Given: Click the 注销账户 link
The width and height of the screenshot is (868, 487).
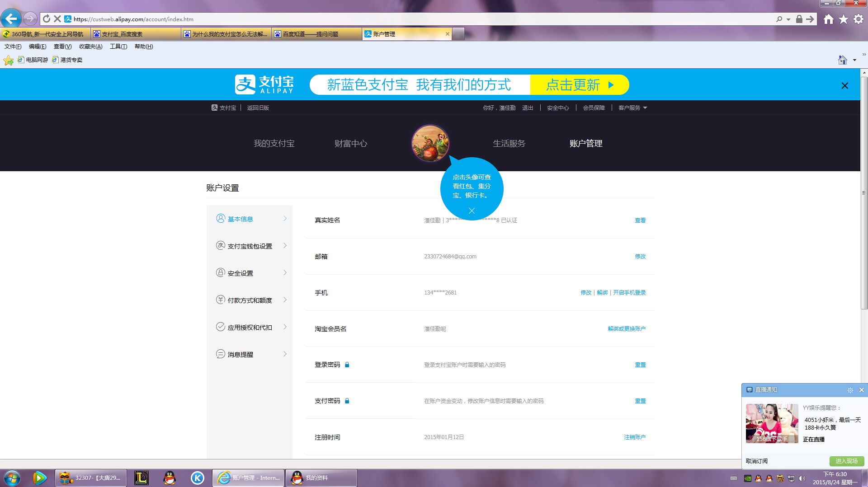Looking at the screenshot, I should (x=635, y=437).
